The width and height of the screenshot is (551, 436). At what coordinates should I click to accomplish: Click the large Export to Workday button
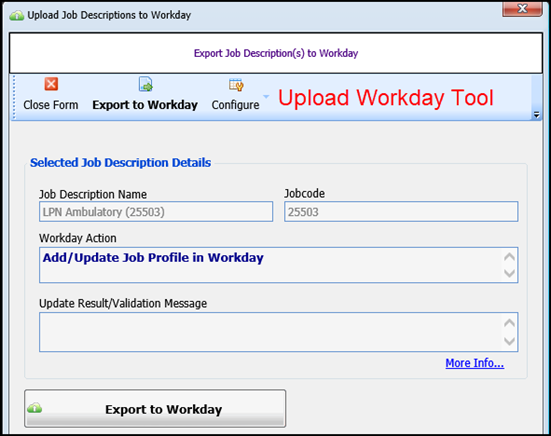pyautogui.click(x=155, y=409)
